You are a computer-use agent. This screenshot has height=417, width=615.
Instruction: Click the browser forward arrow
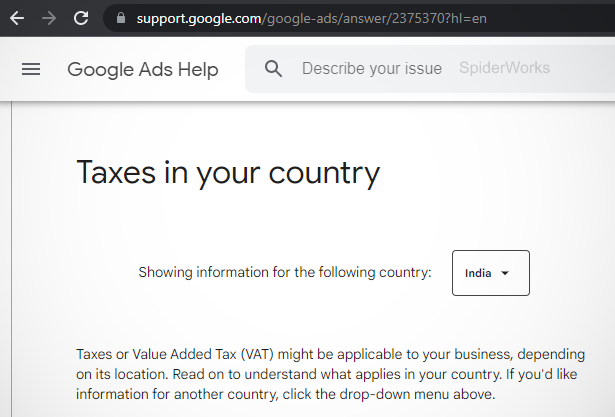[x=49, y=18]
